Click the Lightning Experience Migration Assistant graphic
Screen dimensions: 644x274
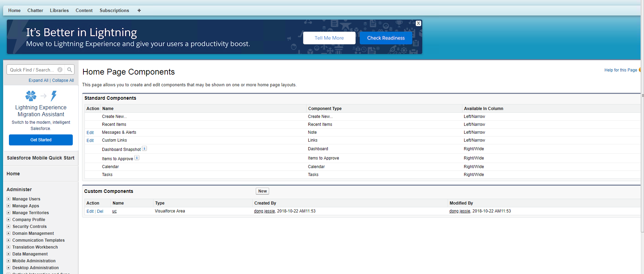click(x=41, y=96)
